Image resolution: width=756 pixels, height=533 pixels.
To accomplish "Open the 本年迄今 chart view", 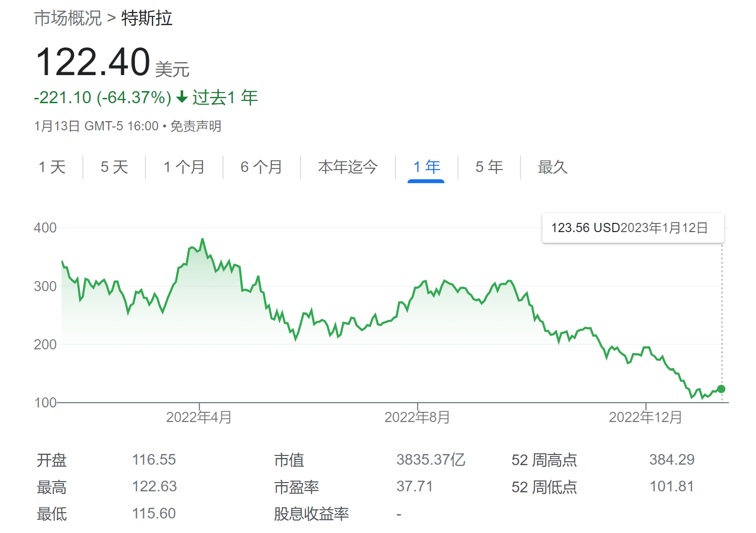I will [x=348, y=167].
